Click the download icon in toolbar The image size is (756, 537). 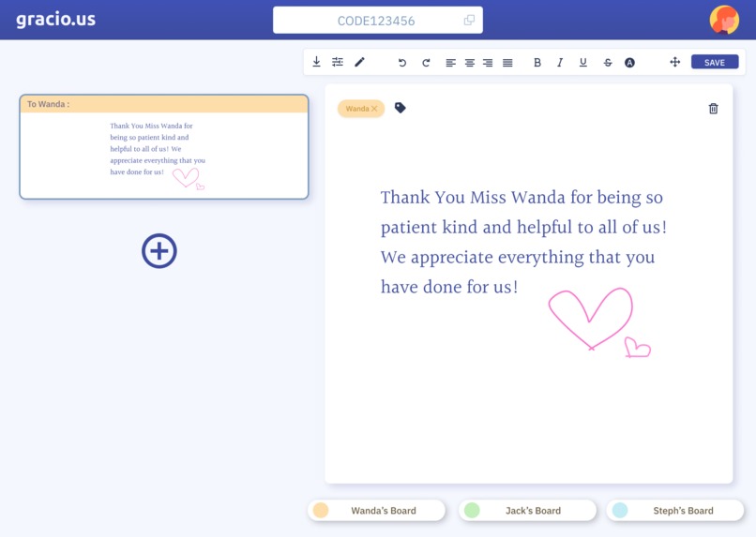[x=316, y=62]
